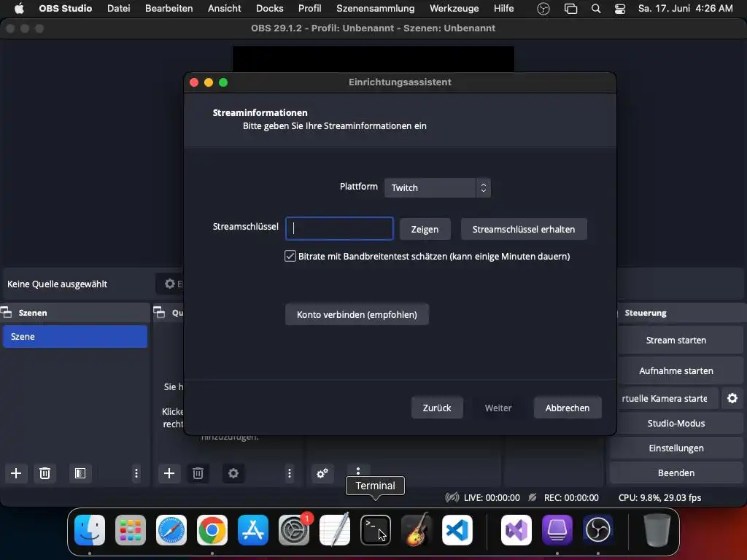Open audio mixer advanced settings gears icon
Viewport: 747px width, 560px height.
point(322,472)
